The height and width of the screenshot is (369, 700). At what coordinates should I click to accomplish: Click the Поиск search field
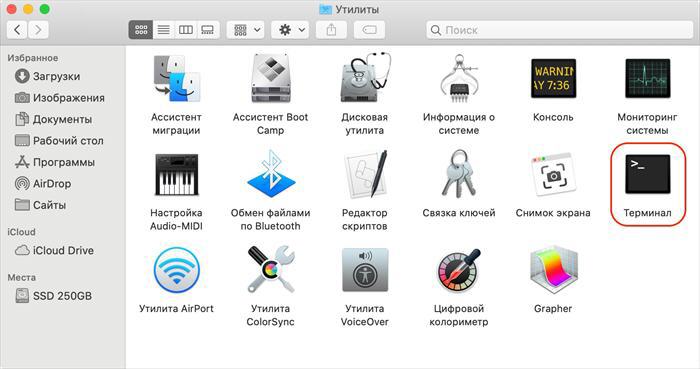(x=560, y=30)
